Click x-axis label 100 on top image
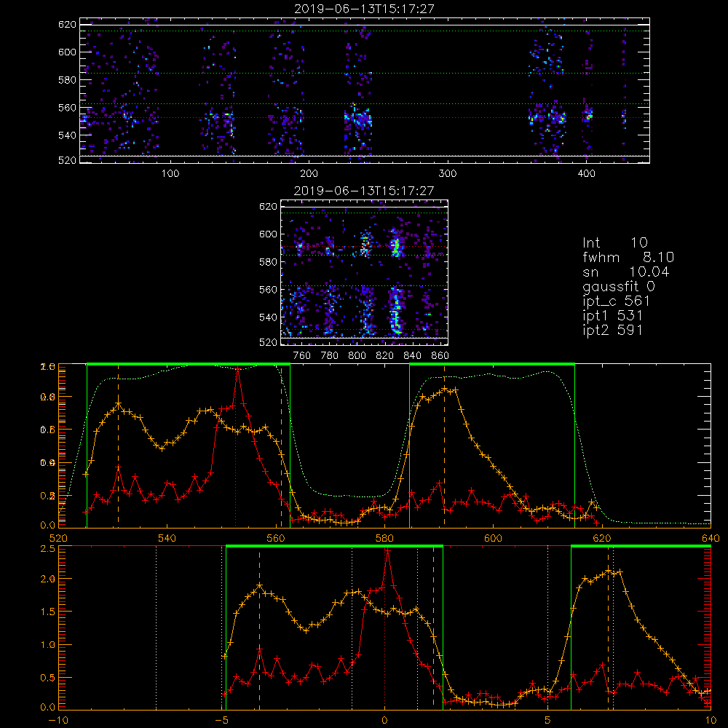 coord(170,174)
